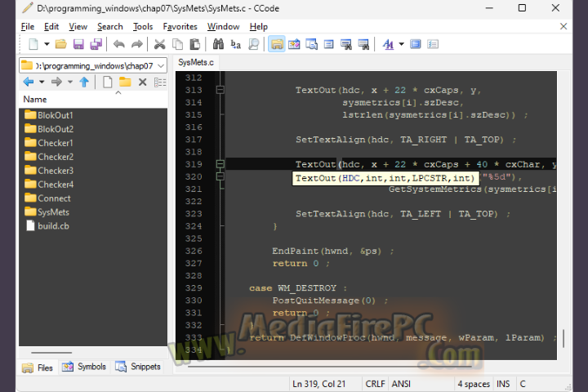Screen dimensions: 588x392
Task: Open Find with binoculars icon
Action: tap(218, 44)
